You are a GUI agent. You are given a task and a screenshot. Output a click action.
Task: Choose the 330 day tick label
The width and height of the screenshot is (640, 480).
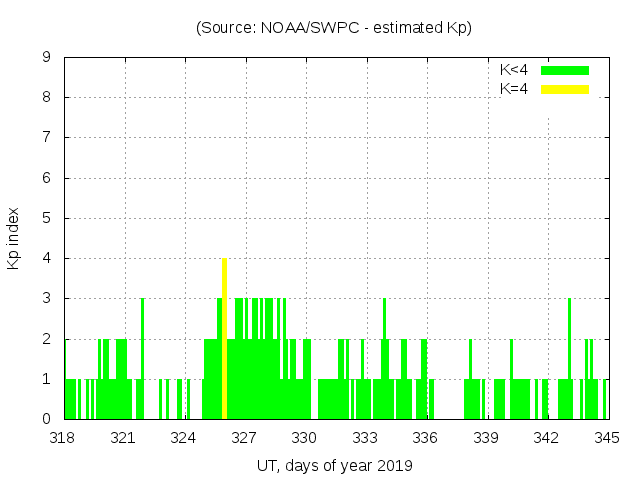[x=305, y=437]
